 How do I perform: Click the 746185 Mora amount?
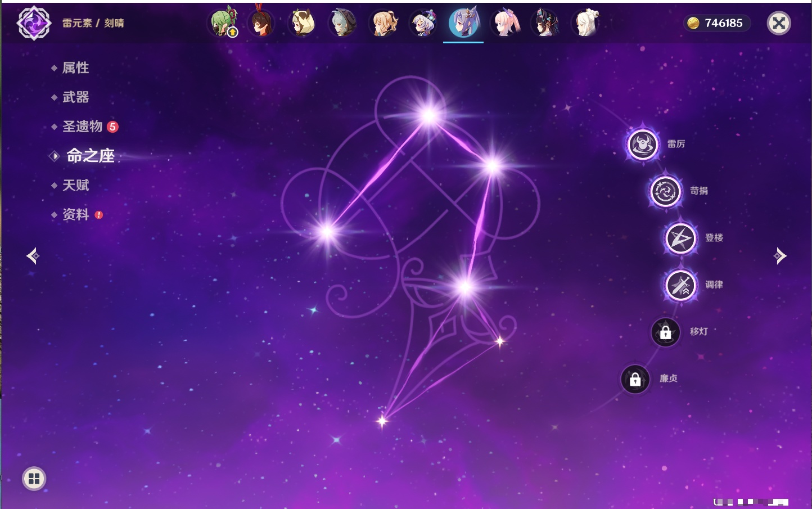(724, 23)
